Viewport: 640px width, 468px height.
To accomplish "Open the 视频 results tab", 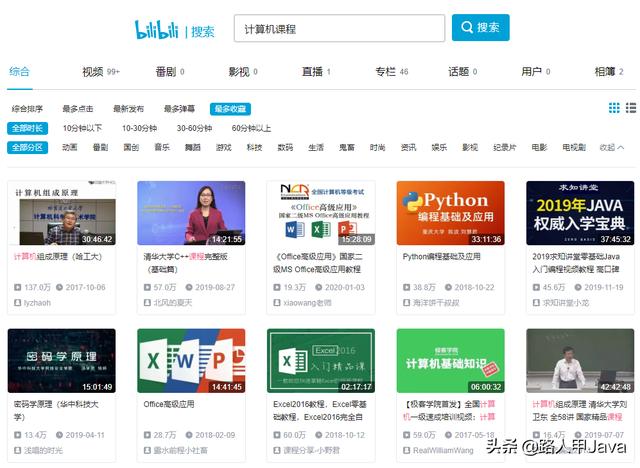I will point(93,72).
